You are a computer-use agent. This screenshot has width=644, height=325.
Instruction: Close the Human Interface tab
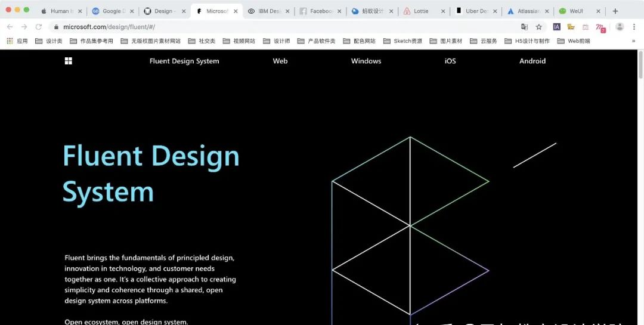80,11
